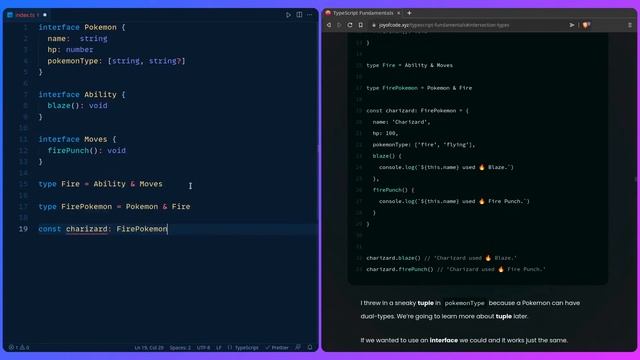The image size is (640, 360).
Task: Click "firePunch(): void" in the editor
Action: point(87,151)
